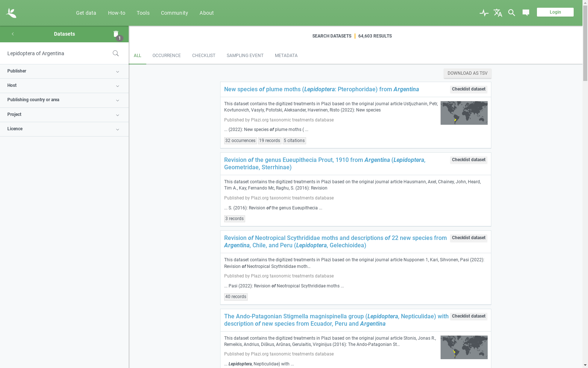Click the Stigmella dataset map thumbnail
Screen dimensions: 588x368
tap(464, 347)
